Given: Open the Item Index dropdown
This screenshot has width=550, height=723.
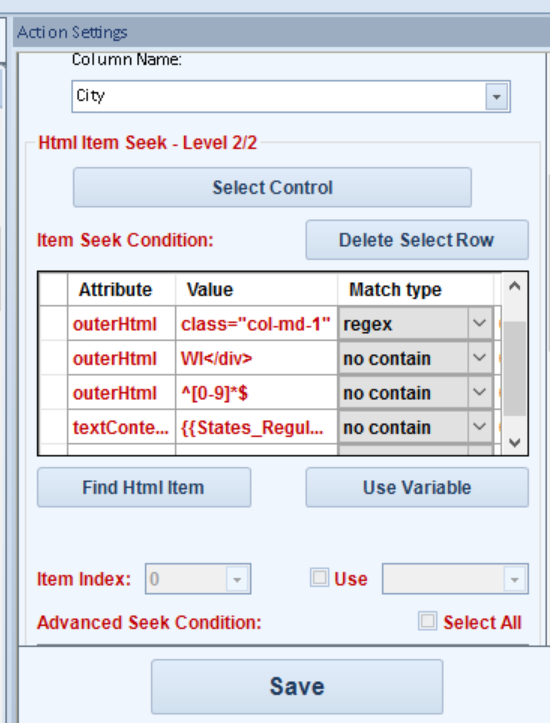Looking at the screenshot, I should click(237, 579).
